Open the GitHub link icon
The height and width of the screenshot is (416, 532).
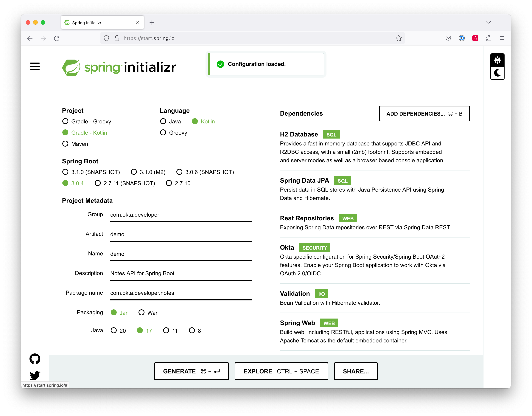tap(35, 359)
